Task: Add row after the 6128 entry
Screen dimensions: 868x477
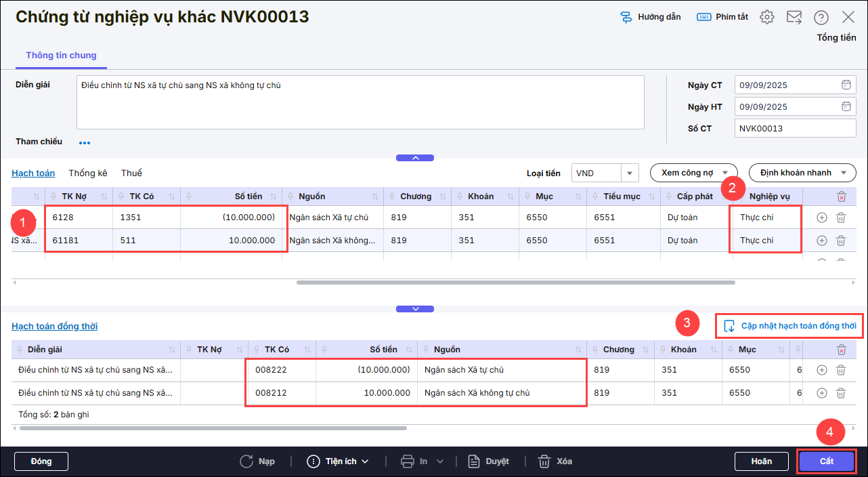Action: click(x=822, y=218)
